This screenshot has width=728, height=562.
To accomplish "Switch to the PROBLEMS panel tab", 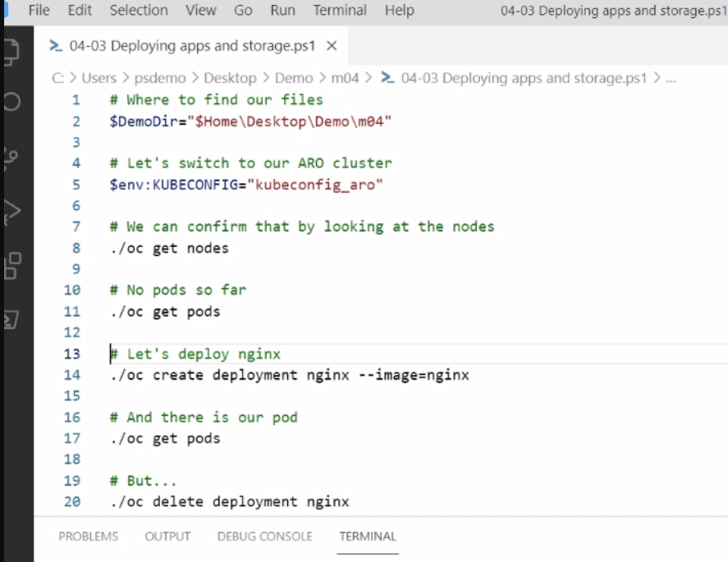I will pyautogui.click(x=88, y=537).
